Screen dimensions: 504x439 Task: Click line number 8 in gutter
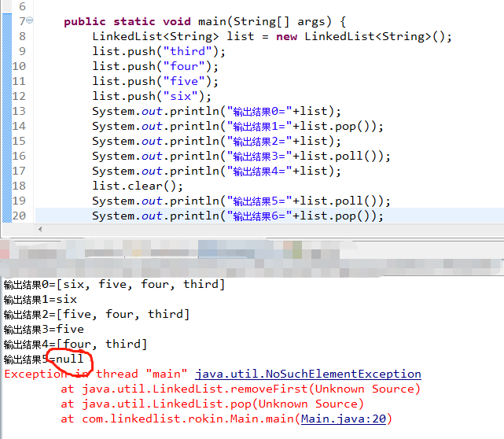pos(22,36)
